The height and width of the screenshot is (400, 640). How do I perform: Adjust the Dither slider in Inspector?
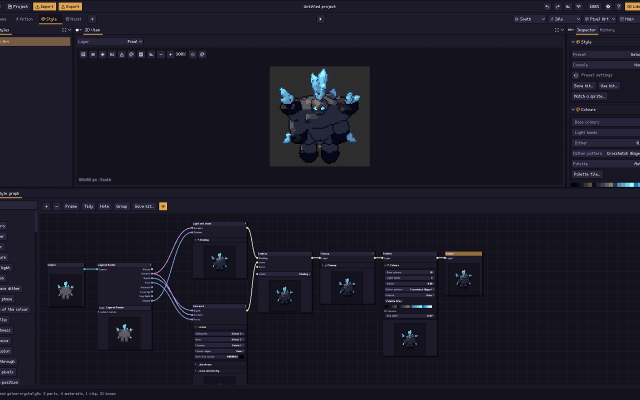point(606,143)
